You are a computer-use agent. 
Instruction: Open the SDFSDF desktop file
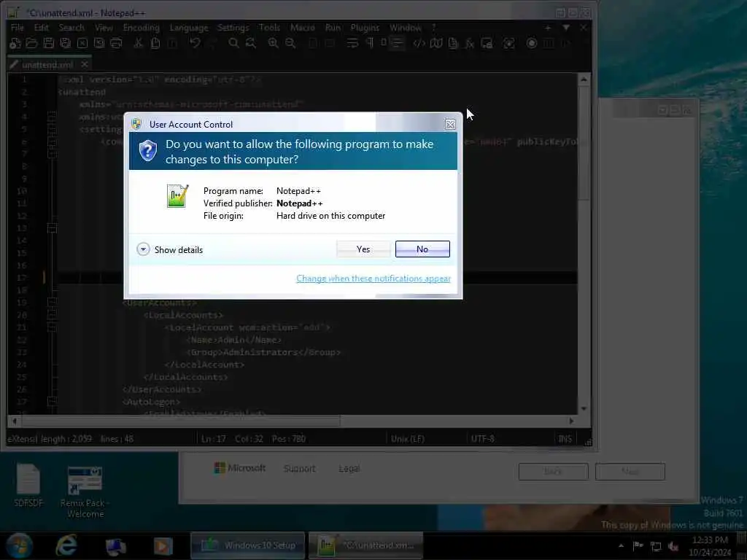(28, 485)
